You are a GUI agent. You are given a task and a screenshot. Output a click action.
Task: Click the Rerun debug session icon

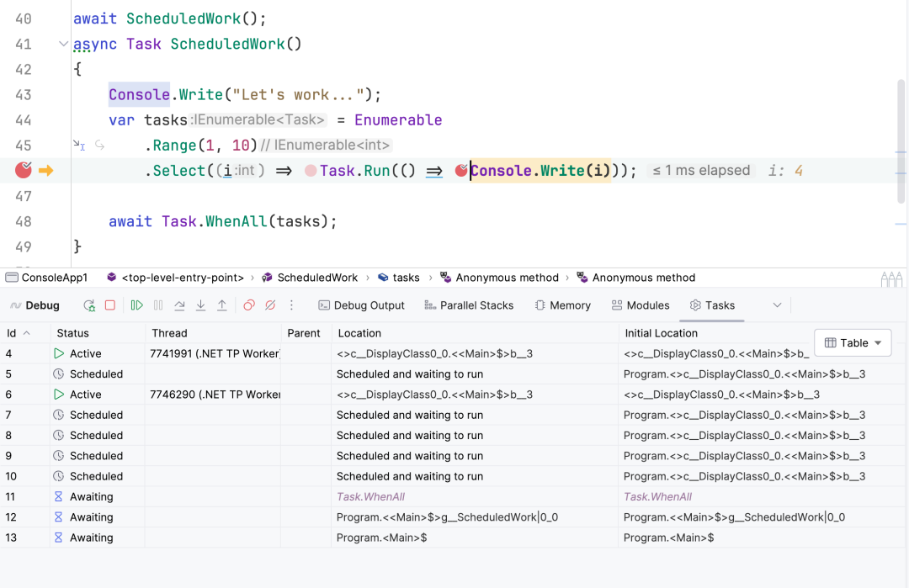click(x=88, y=305)
